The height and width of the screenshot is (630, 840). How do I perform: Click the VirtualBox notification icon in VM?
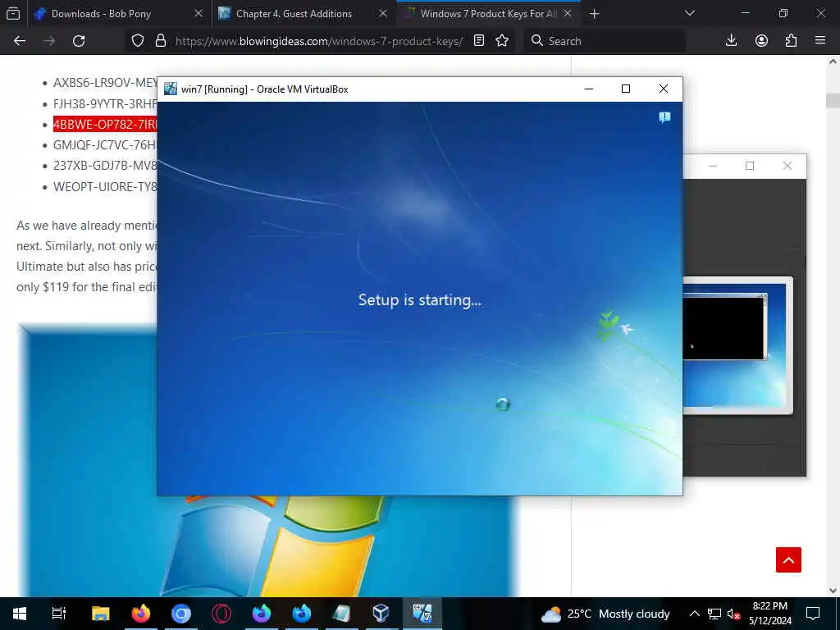point(664,117)
